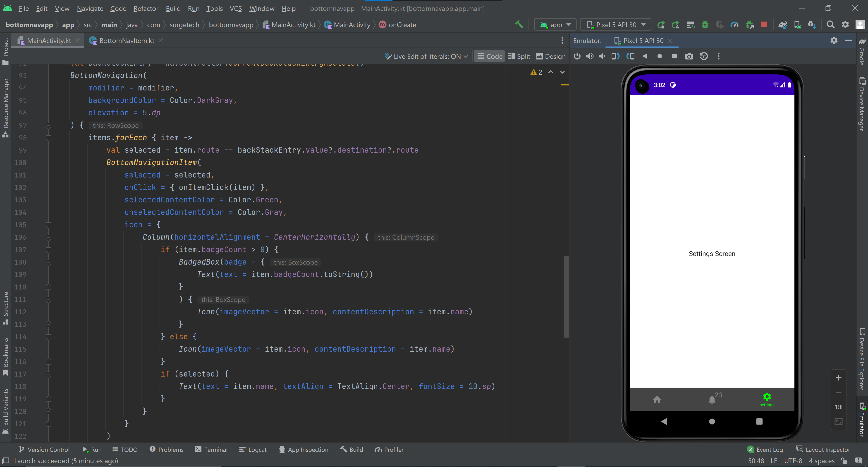Sync project with Gradle files

(x=782, y=24)
